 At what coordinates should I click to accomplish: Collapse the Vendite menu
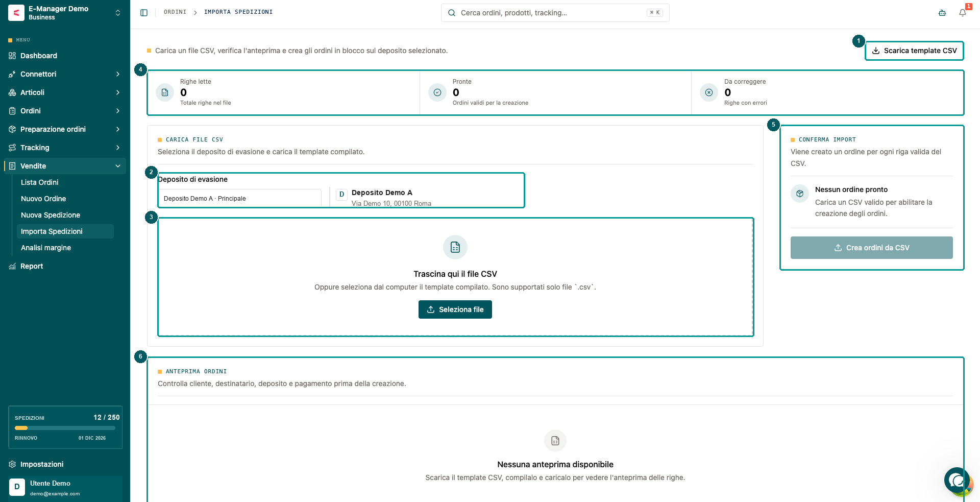[x=65, y=166]
